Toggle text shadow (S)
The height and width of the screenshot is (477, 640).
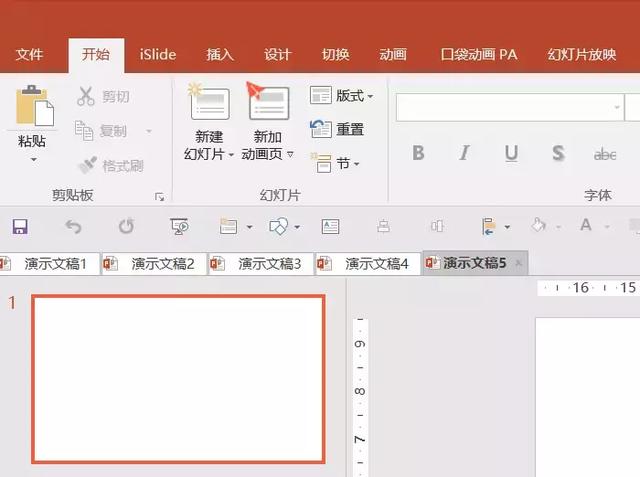(558, 153)
